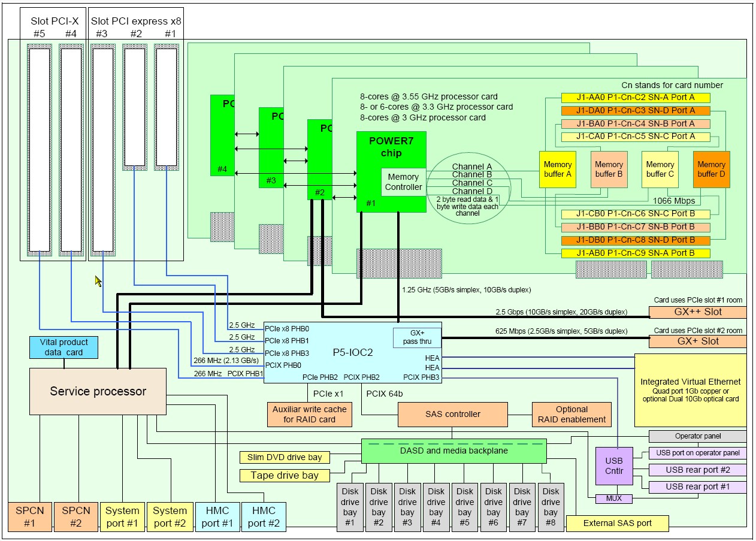Click the Service processor block
756x541 pixels.
[98, 391]
